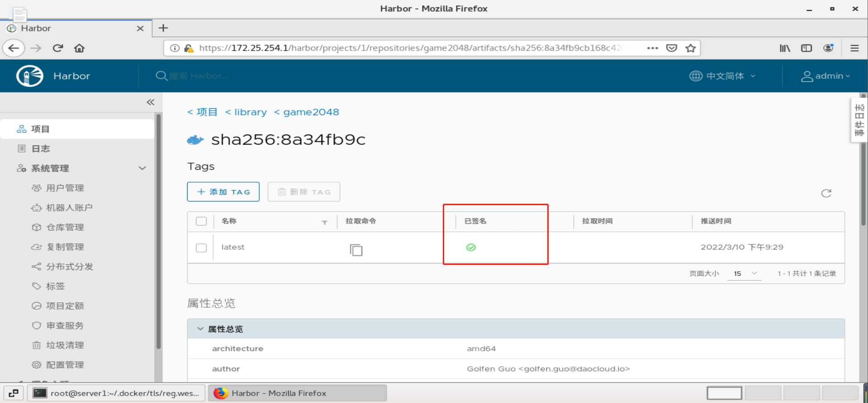Screen dimensions: 868x403
Task: Sort by 名称 column header
Action: [229, 221]
